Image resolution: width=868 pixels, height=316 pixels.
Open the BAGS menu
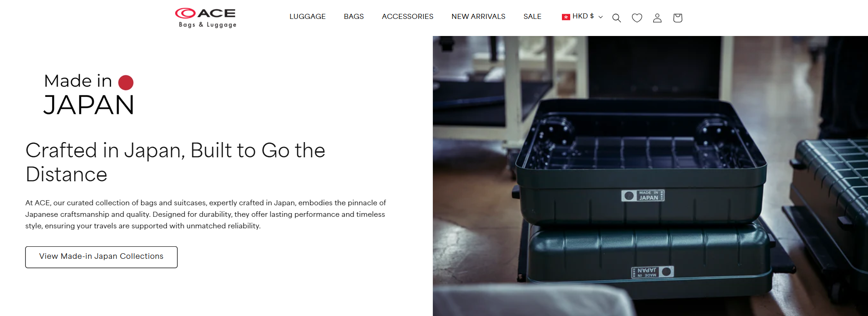354,17
